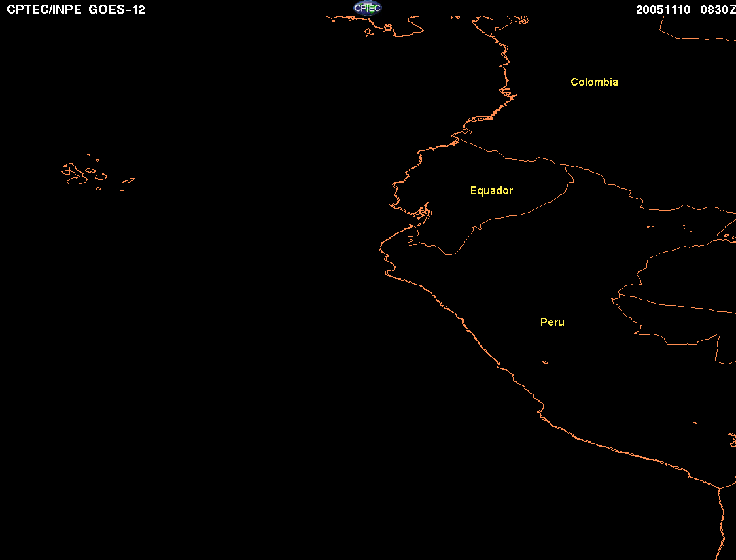Click the southernmost small Galapagos islet
This screenshot has width=736, height=560.
[x=122, y=190]
